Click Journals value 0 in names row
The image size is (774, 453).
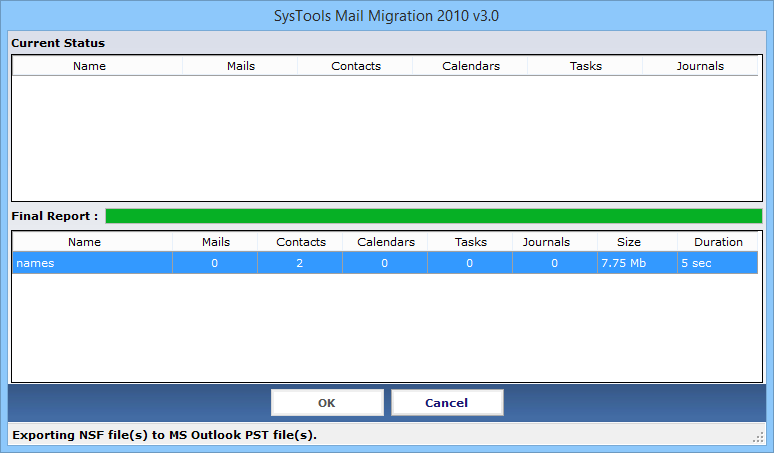pos(555,263)
